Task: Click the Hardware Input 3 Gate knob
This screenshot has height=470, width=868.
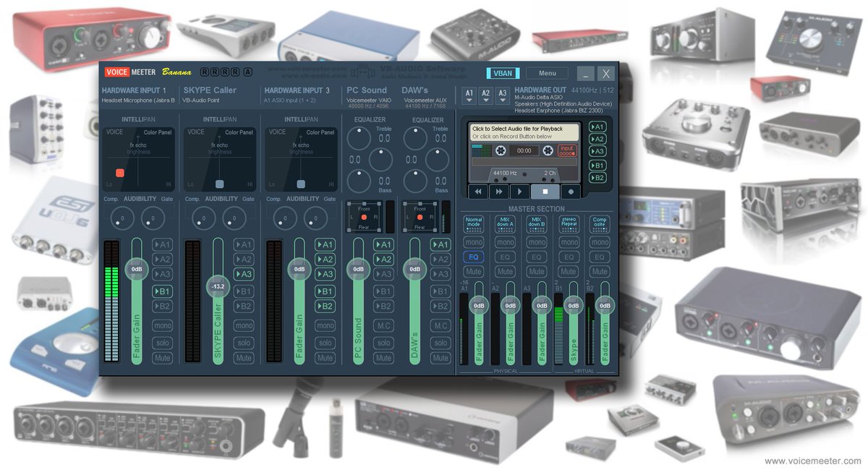Action: coord(315,217)
